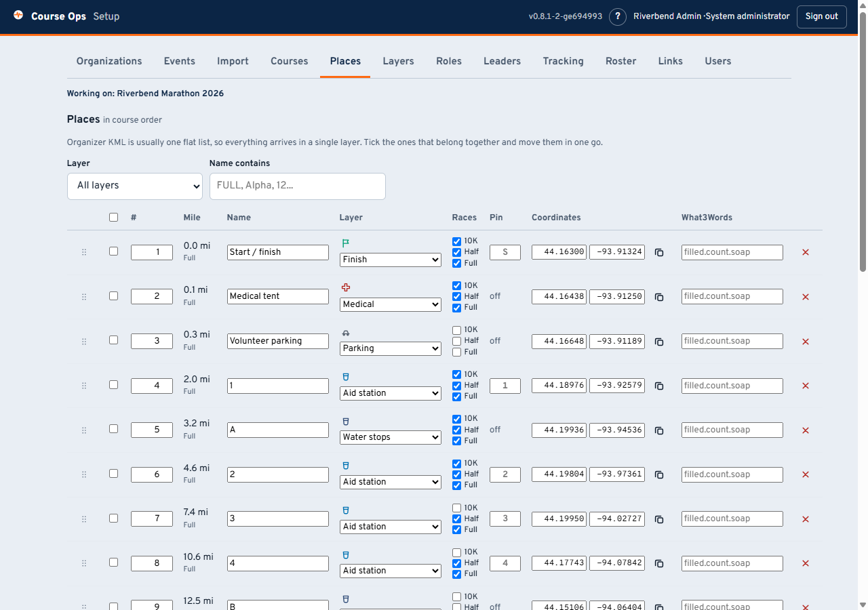The width and height of the screenshot is (868, 610).
Task: Open the Water stops layer dropdown
Action: click(x=391, y=437)
